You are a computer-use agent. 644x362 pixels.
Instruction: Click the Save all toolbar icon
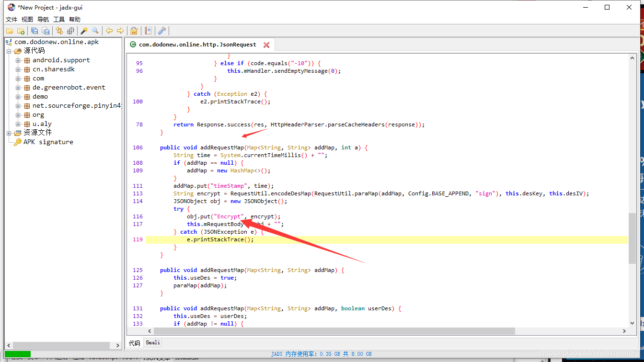[x=34, y=31]
